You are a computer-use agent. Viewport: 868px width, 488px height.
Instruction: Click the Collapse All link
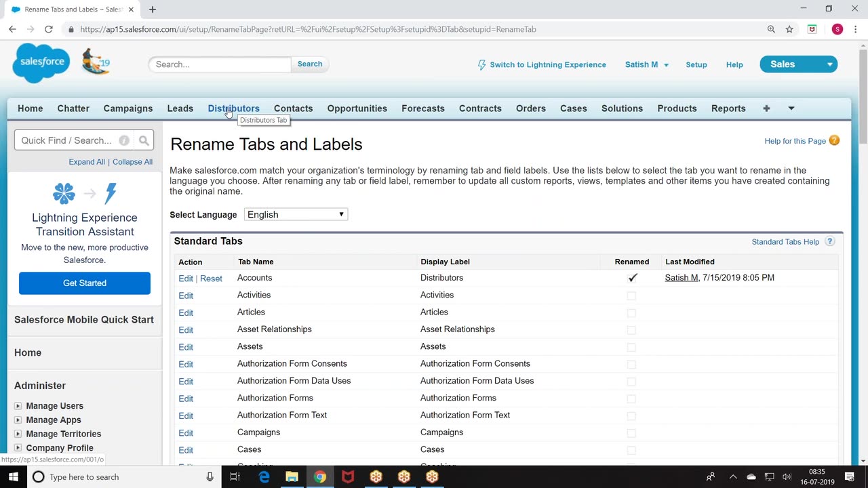(x=132, y=162)
